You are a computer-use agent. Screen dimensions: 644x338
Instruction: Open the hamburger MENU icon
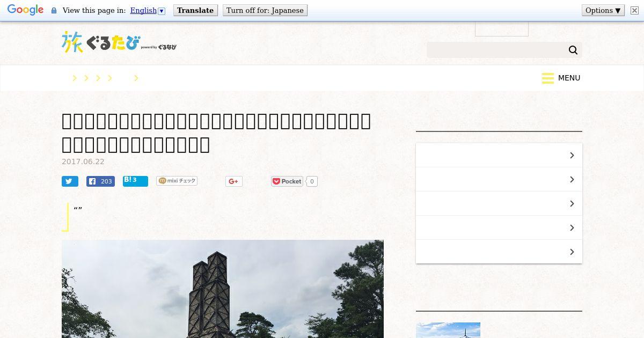tap(548, 78)
